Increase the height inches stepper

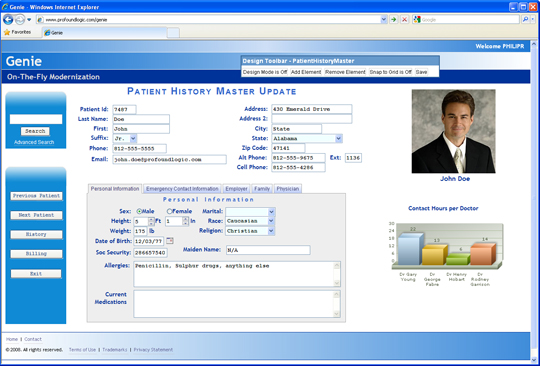(185, 219)
